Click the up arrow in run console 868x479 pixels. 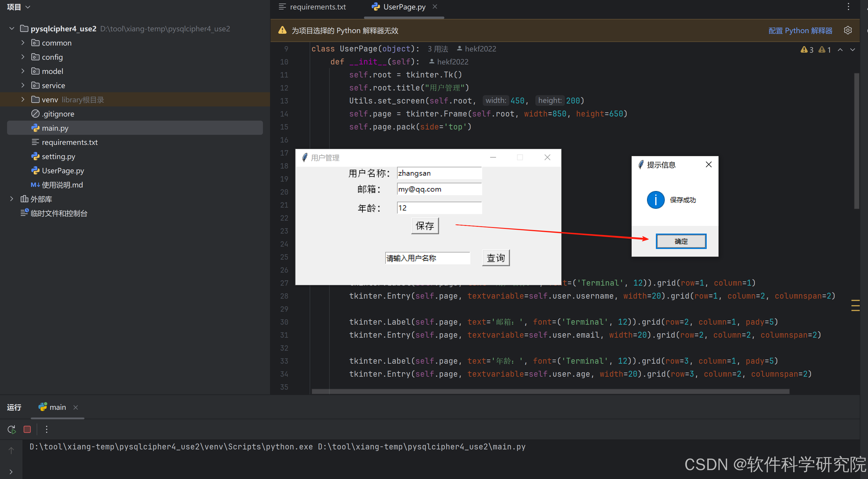pos(11,450)
